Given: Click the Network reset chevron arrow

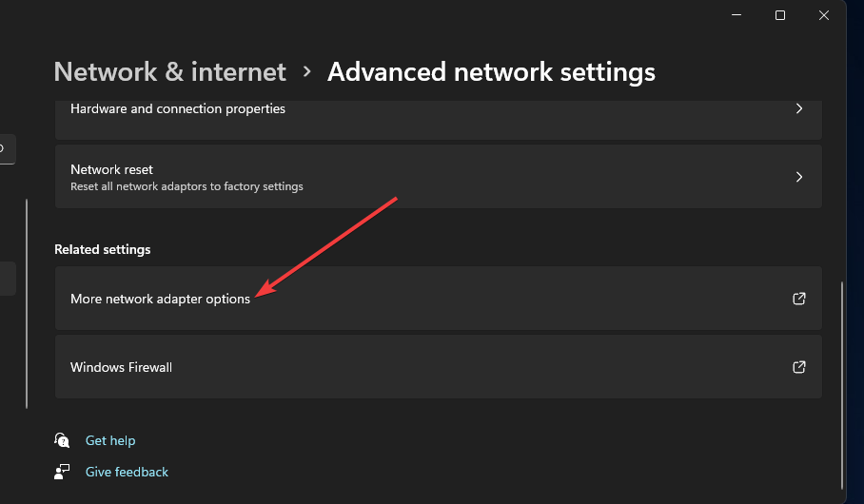Looking at the screenshot, I should pos(799,177).
